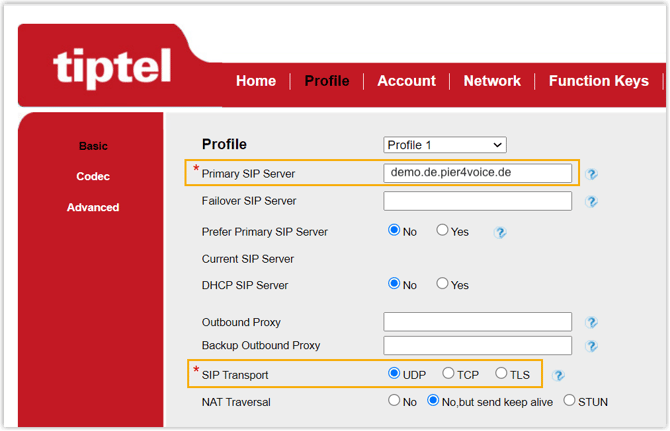This screenshot has width=670, height=431.
Task: Open the Function Keys tab
Action: click(598, 81)
